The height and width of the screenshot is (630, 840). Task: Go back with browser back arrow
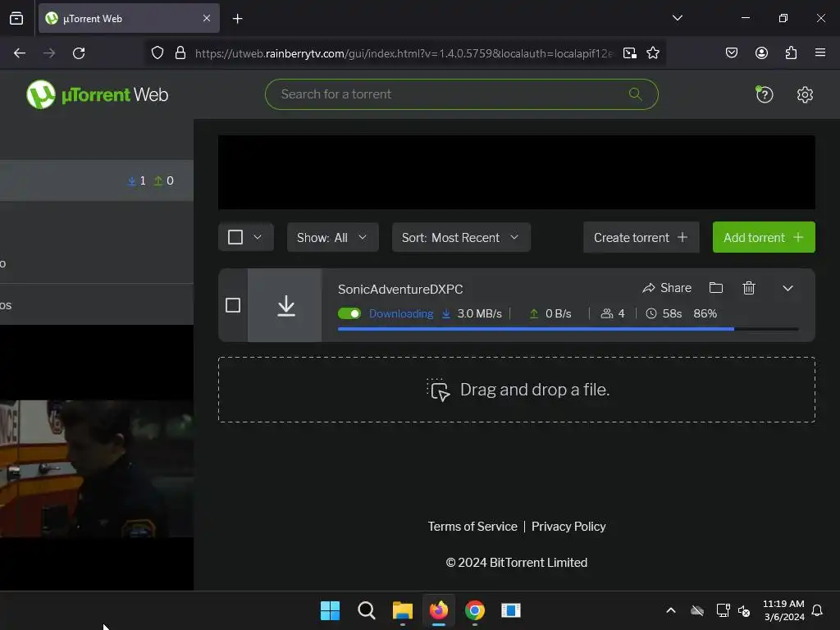coord(20,53)
